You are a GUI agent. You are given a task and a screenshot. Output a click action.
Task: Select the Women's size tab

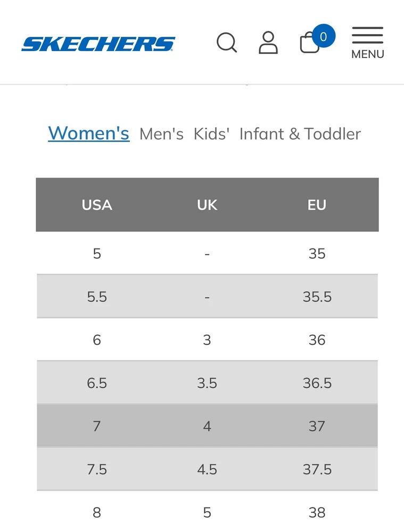click(89, 134)
